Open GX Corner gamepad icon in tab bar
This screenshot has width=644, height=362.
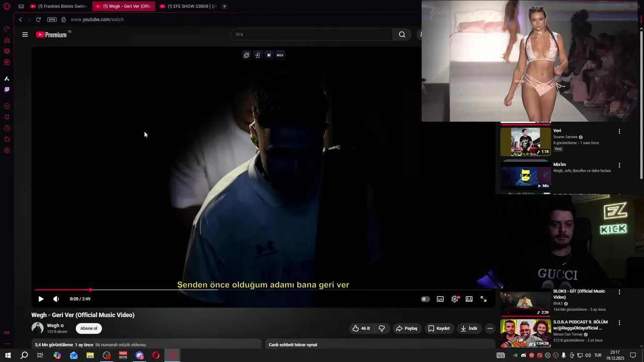pyautogui.click(x=21, y=7)
